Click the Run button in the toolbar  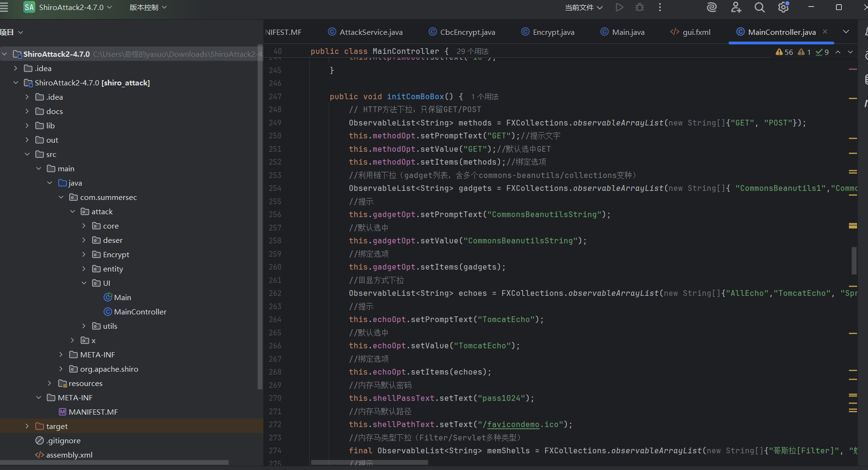coord(619,7)
